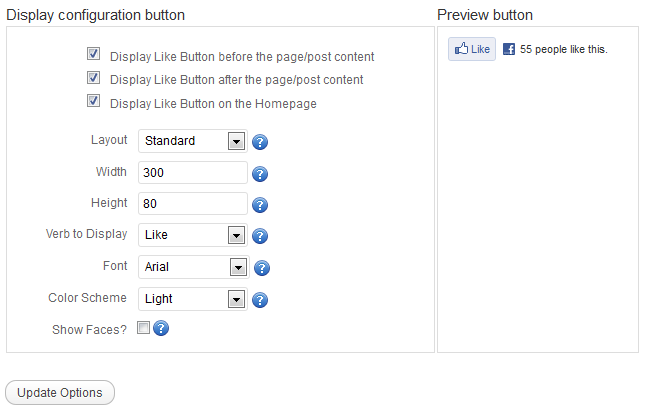This screenshot has width=645, height=411.
Task: Disable Display Like Button on the Homepage
Action: 93,100
